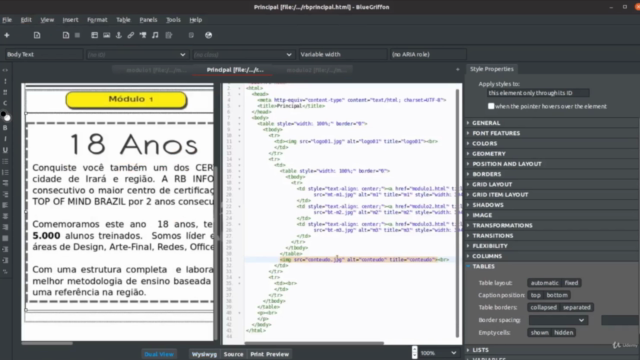Open the (no class) dropdown
The width and height of the screenshot is (640, 360).
[243, 54]
